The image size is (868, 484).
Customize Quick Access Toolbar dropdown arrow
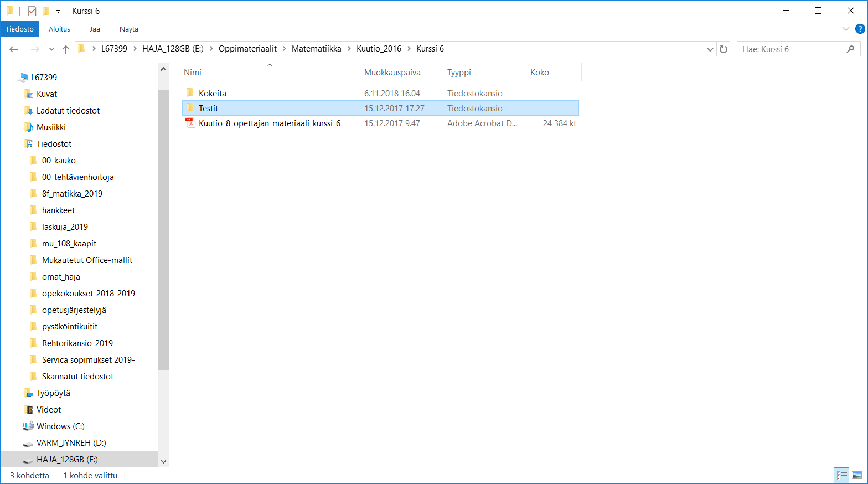(58, 11)
